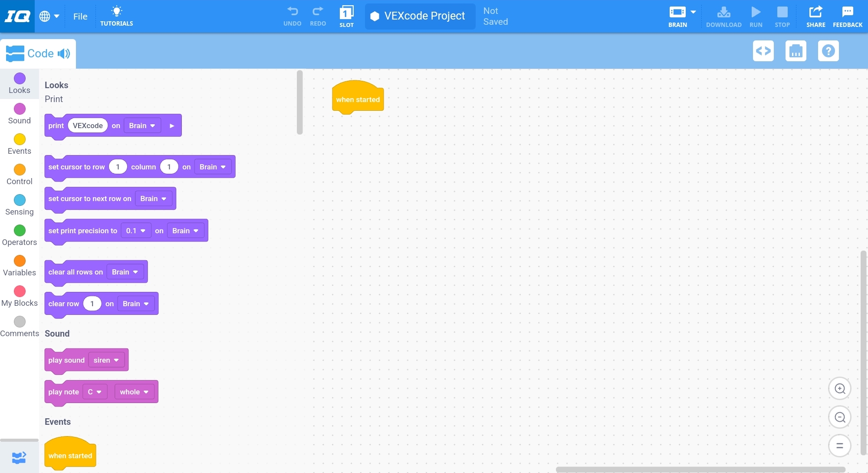Open the Slot selector icon
The image size is (868, 473).
pos(346,13)
